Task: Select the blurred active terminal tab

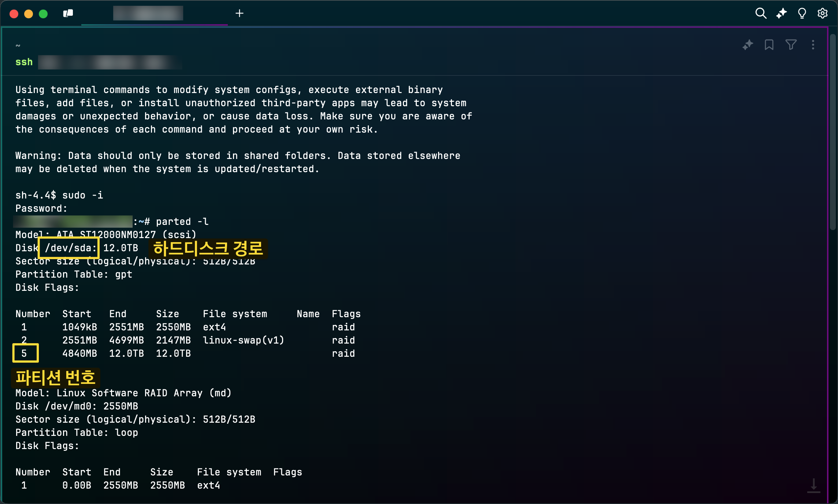Action: [148, 14]
